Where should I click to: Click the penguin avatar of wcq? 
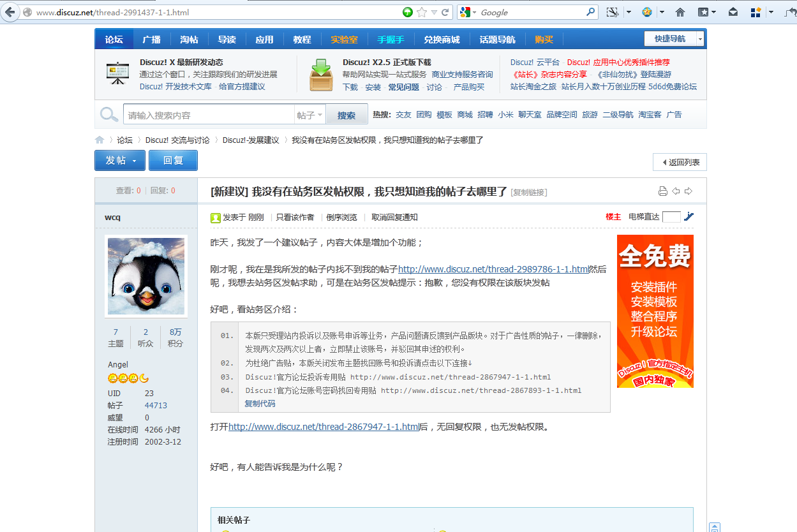pos(146,276)
